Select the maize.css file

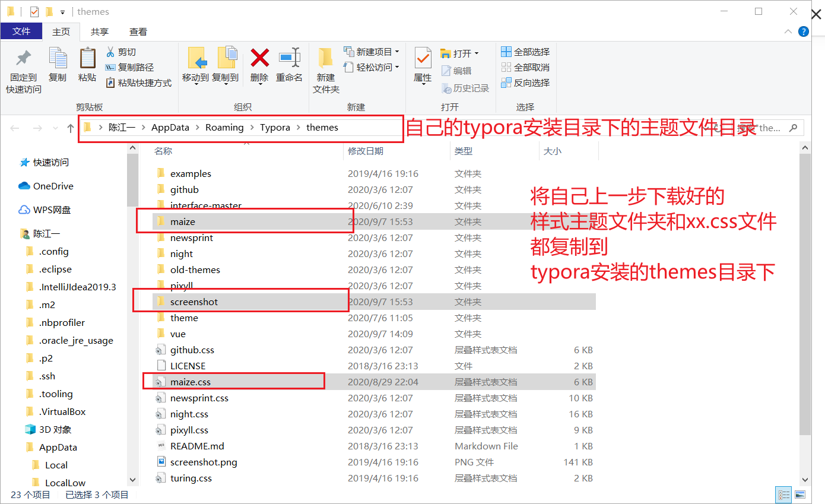click(374, 382)
